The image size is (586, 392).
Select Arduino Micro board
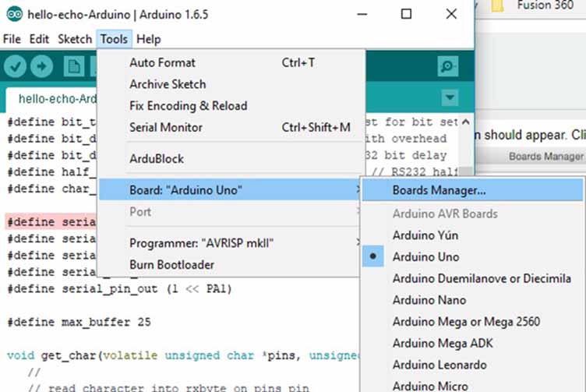(472, 385)
